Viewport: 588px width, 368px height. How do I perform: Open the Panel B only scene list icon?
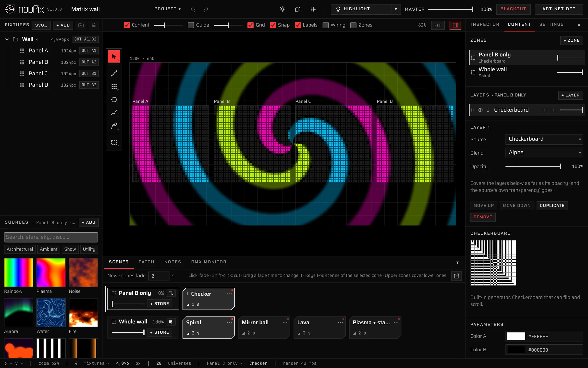171,293
